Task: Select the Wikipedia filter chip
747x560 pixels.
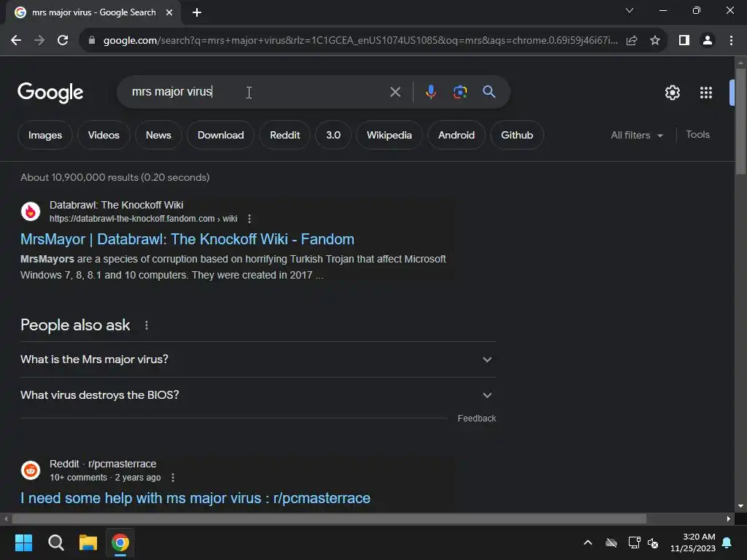Action: point(390,135)
